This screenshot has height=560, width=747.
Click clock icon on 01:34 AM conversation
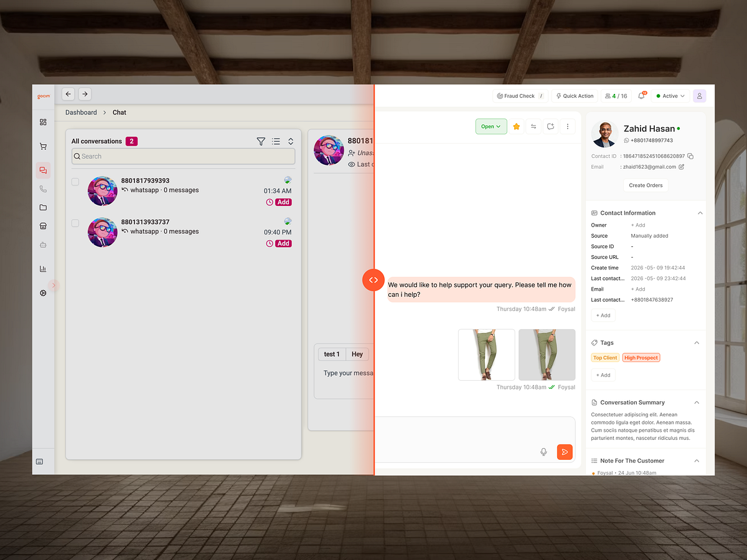tap(270, 202)
